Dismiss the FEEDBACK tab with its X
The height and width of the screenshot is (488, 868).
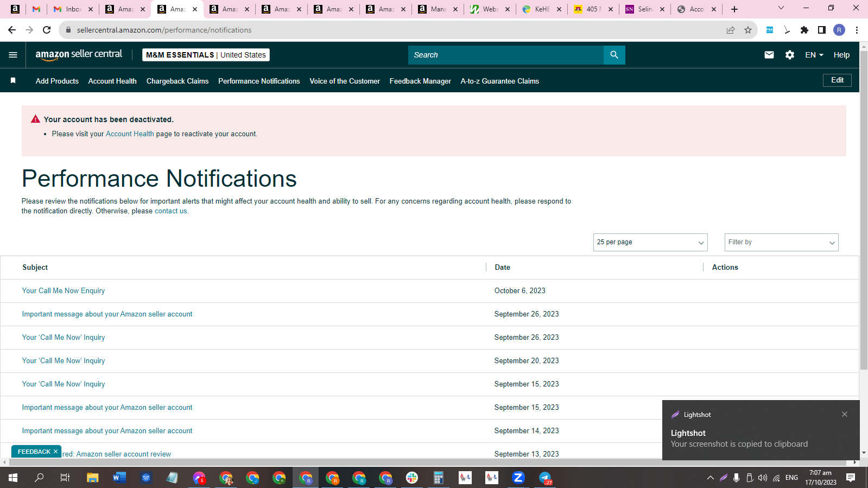pyautogui.click(x=55, y=451)
